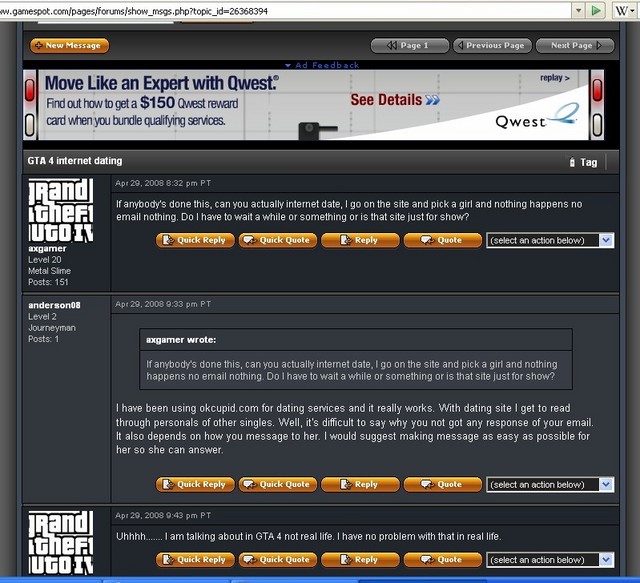Start a New Message in the thread
This screenshot has height=583, width=640.
pyautogui.click(x=69, y=46)
